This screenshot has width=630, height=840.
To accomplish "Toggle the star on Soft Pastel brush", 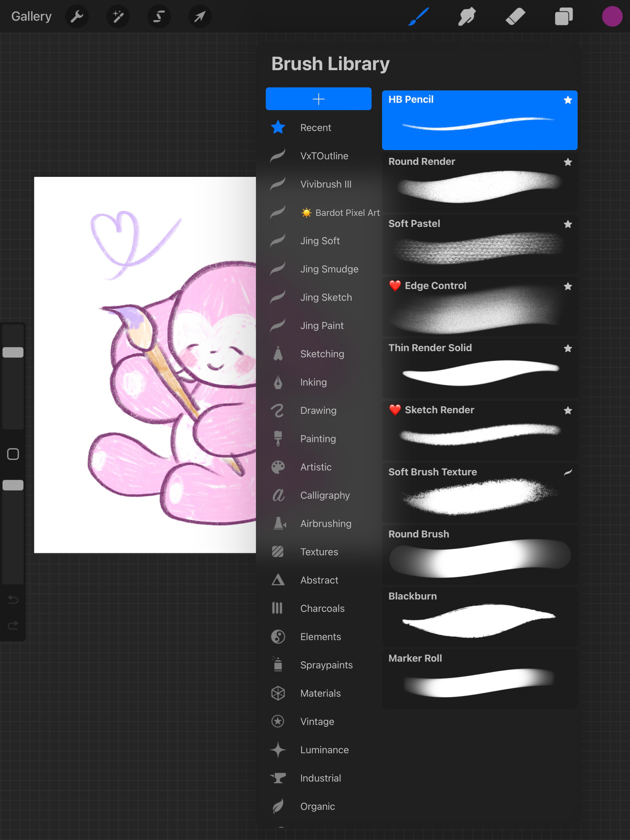I will click(x=568, y=224).
